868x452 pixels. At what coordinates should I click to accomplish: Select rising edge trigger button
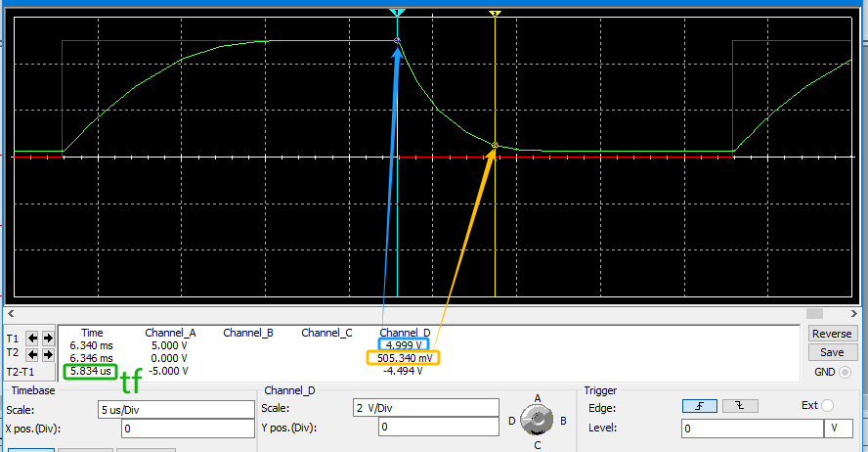point(700,406)
